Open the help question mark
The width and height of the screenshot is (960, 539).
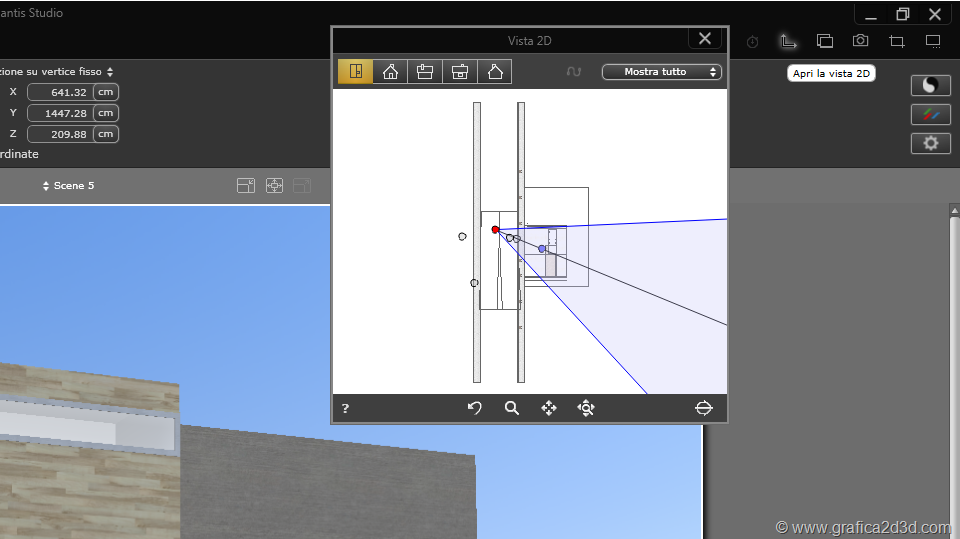tap(346, 408)
